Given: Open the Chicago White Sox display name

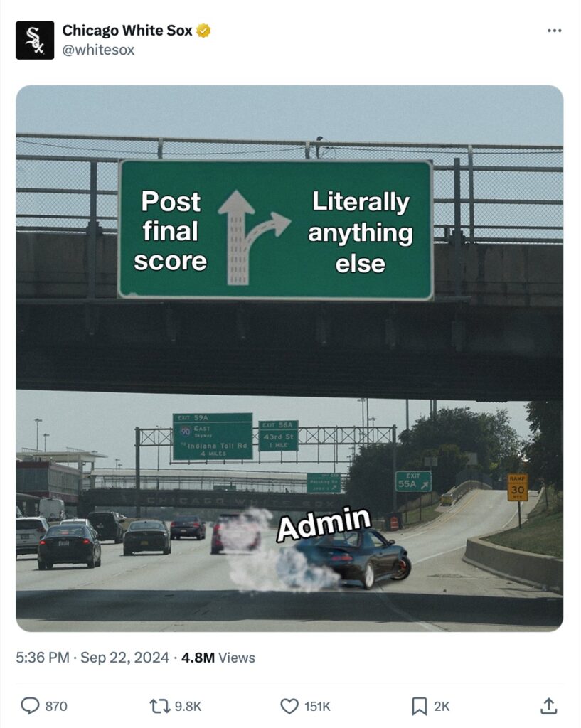Looking at the screenshot, I should [x=127, y=31].
